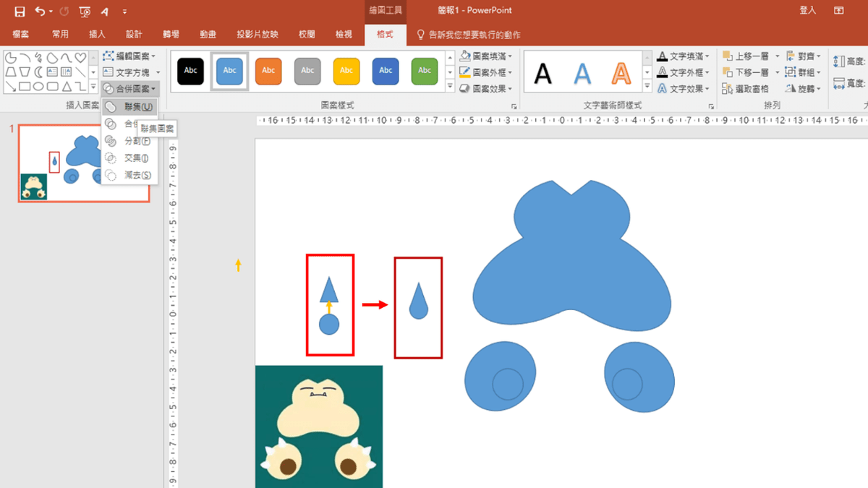Click the ribbon display options icon
The width and height of the screenshot is (868, 488).
point(838,11)
